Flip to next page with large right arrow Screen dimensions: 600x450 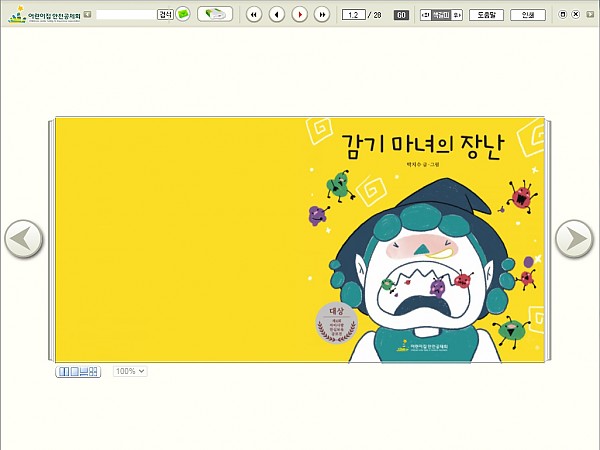(574, 238)
